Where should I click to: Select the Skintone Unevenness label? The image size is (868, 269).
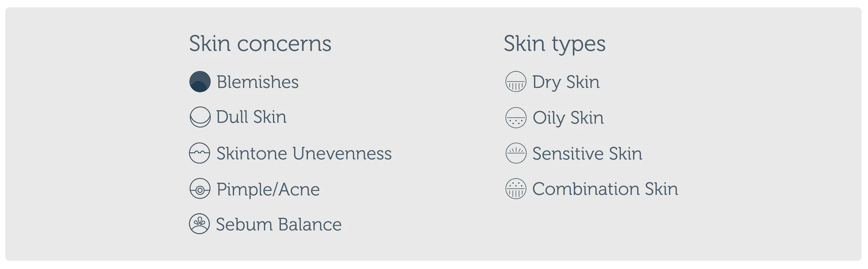pyautogui.click(x=304, y=154)
